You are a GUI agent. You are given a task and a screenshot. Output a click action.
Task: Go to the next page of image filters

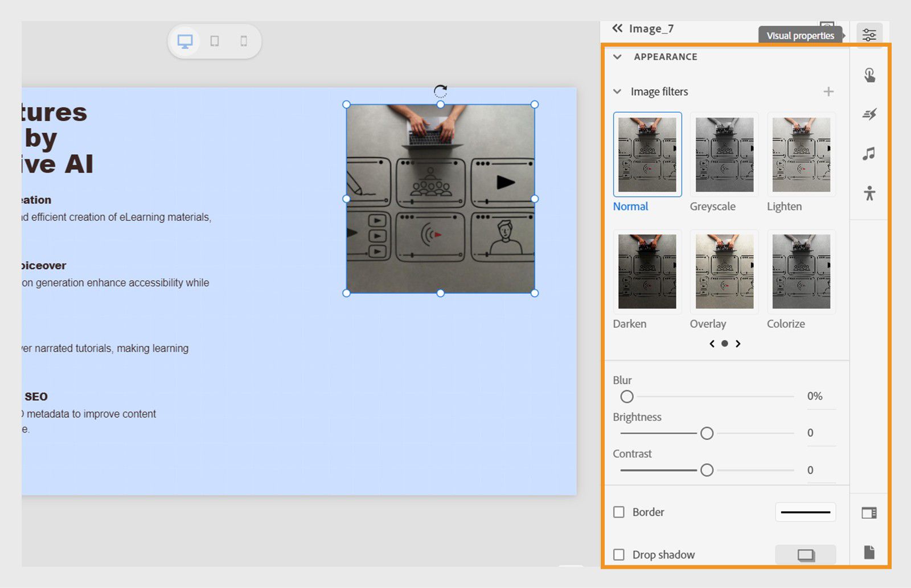click(x=738, y=343)
